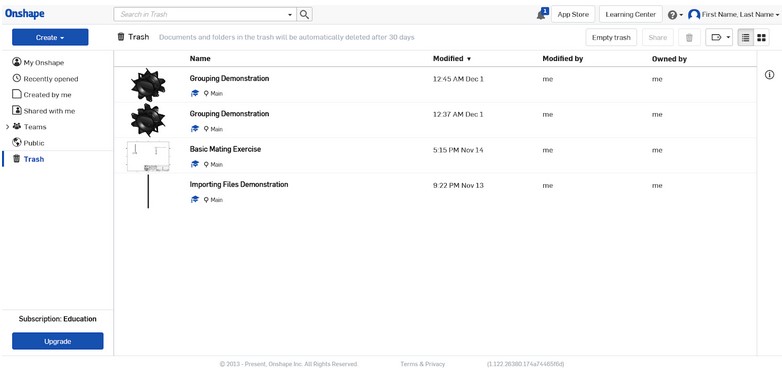
Task: Click the Name column header
Action: 200,58
